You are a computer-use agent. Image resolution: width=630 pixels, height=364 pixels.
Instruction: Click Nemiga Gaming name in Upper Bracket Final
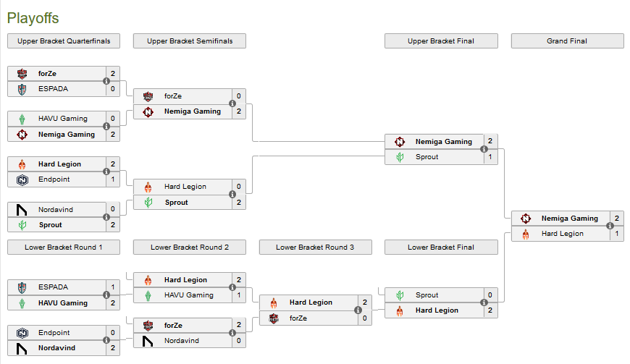443,142
